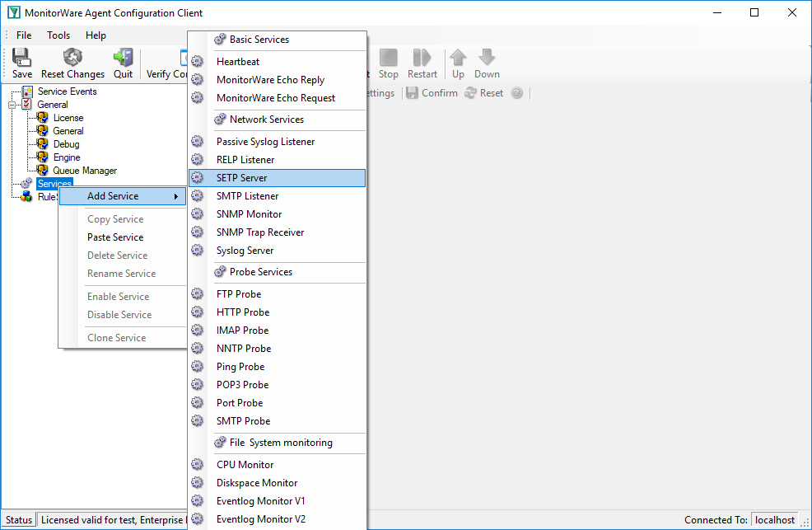This screenshot has width=812, height=530.
Task: Open the Tools menu
Action: tap(58, 35)
